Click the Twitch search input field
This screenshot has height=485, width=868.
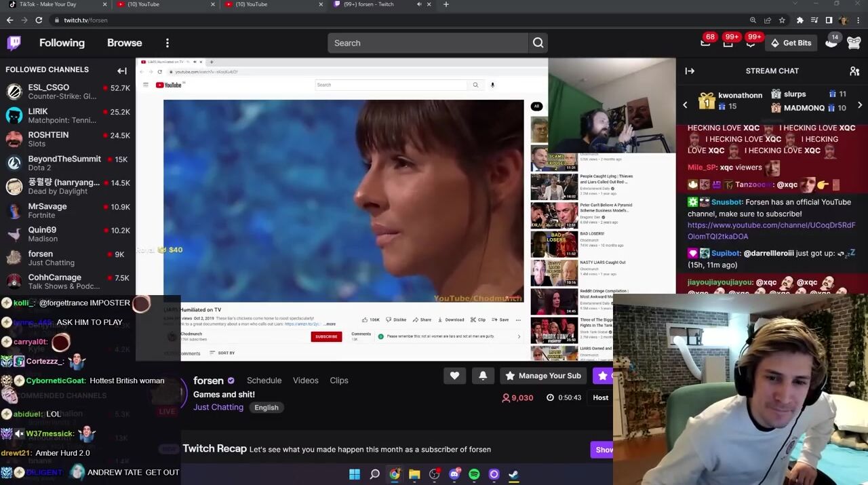point(428,43)
